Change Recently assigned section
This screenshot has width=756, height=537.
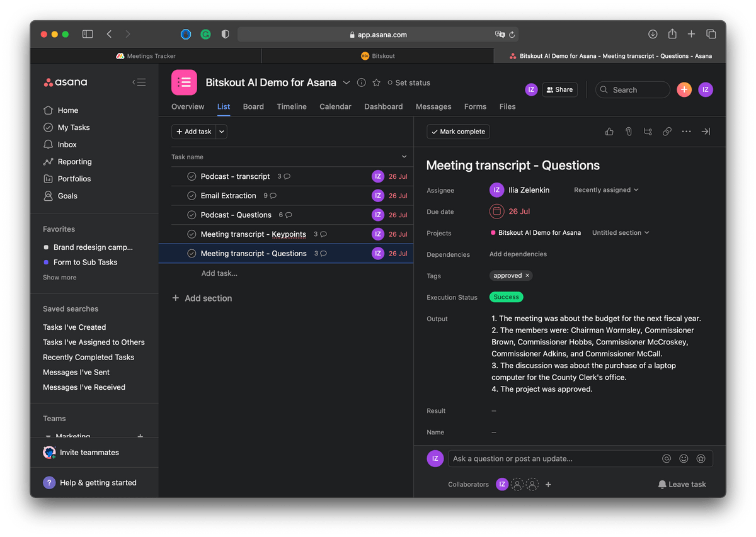[x=606, y=190]
